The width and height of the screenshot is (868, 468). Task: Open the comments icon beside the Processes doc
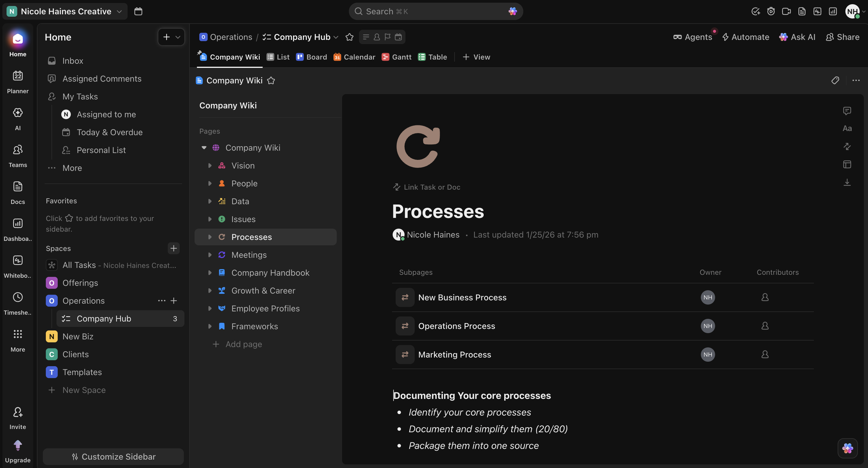point(847,111)
